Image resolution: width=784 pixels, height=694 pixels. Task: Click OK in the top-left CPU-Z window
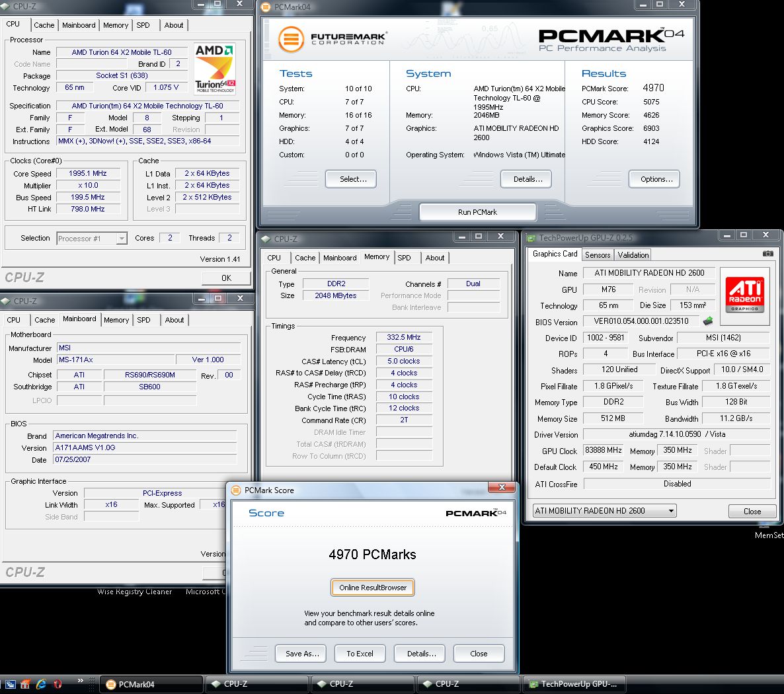(226, 278)
